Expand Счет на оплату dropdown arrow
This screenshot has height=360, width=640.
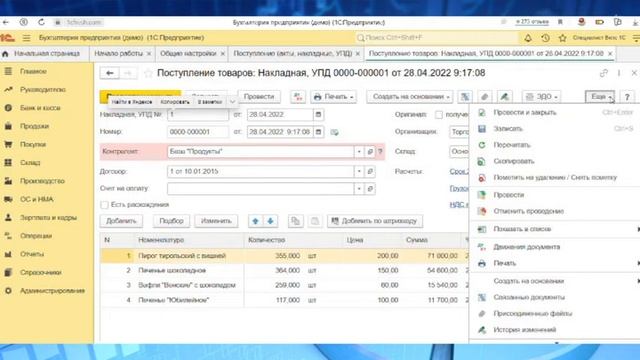pos(359,189)
